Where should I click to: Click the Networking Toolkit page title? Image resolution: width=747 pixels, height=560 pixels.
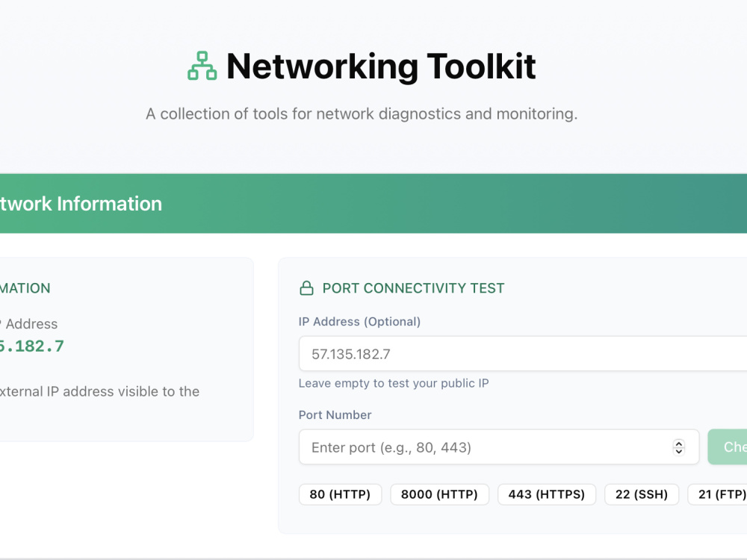[381, 66]
